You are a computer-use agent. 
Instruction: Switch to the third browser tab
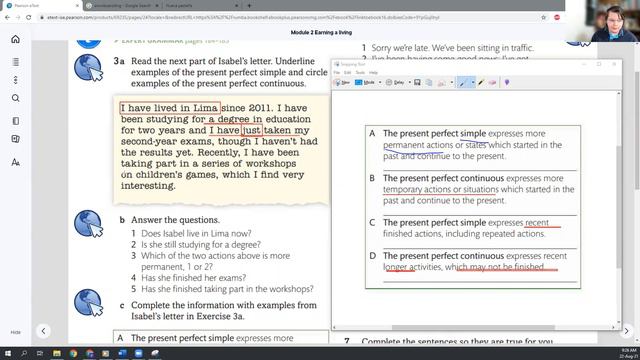[201, 6]
